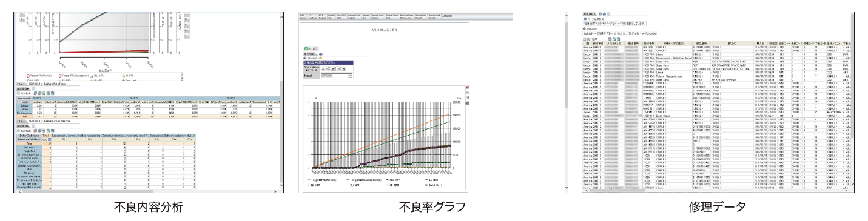The image size is (868, 221).
Task: Click the top red icon beside the chart
Action: (468, 87)
